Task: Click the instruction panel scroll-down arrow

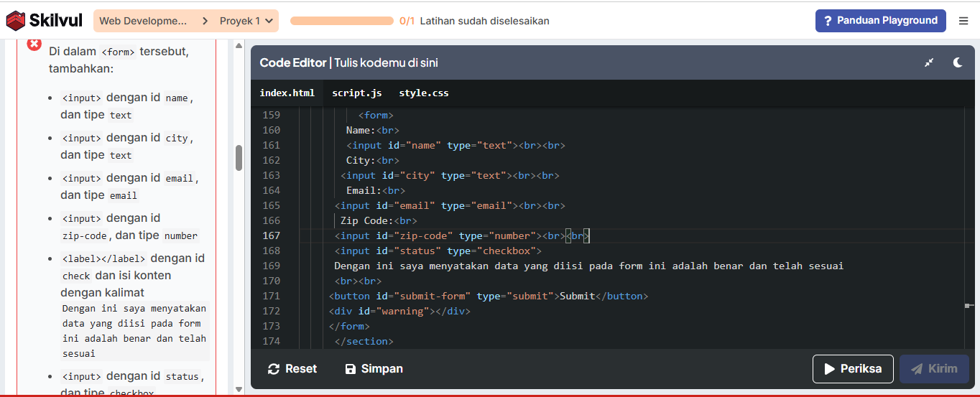Action: click(x=239, y=389)
